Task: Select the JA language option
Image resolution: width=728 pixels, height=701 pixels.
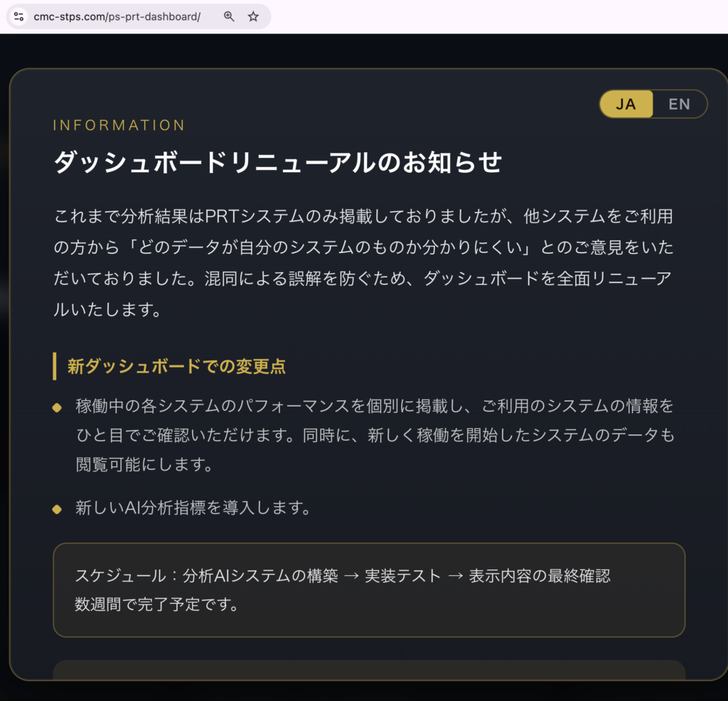Action: click(626, 104)
